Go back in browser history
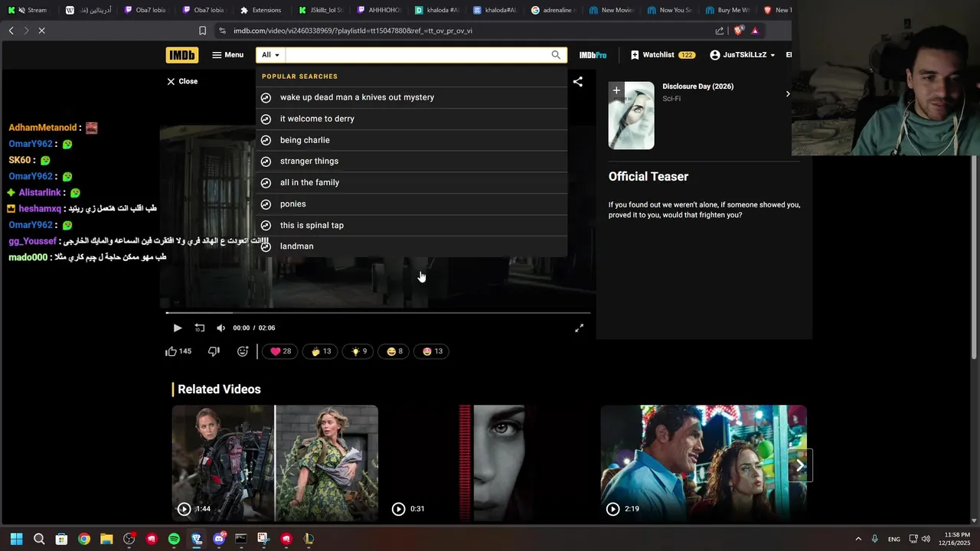Screen dimensions: 980x551 coord(11,31)
